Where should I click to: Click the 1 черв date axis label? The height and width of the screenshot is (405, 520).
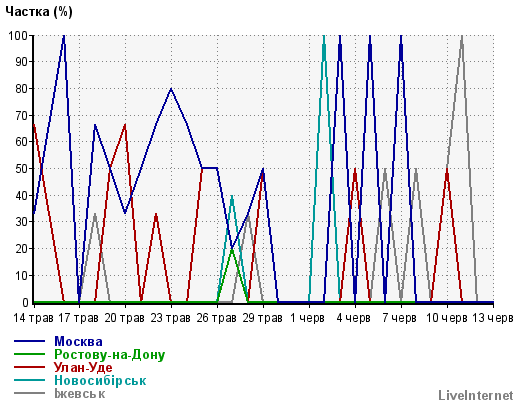point(307,318)
